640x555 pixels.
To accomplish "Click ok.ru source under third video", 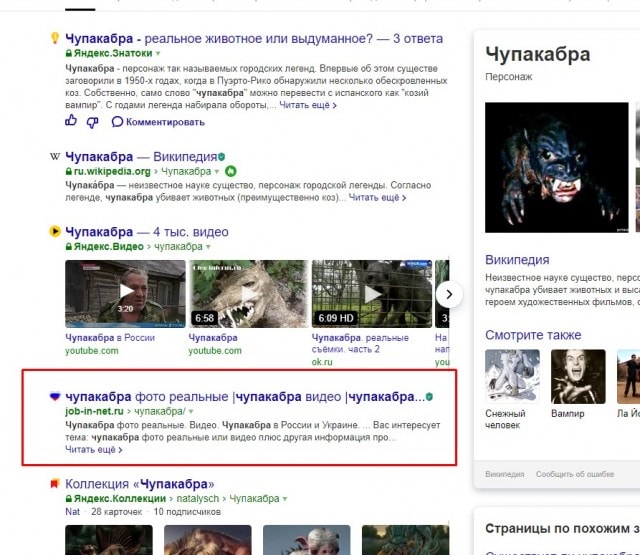I will pyautogui.click(x=322, y=362).
